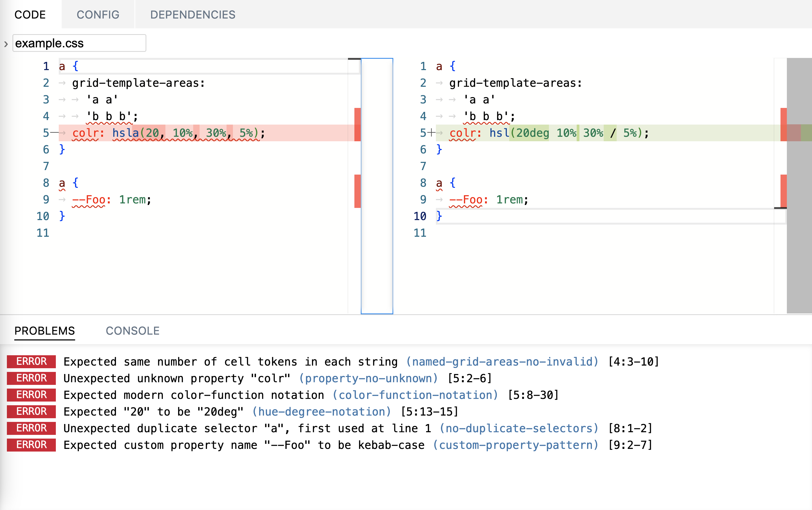Open the property-no-unknown rule link
Screen dimensions: 812x510
368,378
